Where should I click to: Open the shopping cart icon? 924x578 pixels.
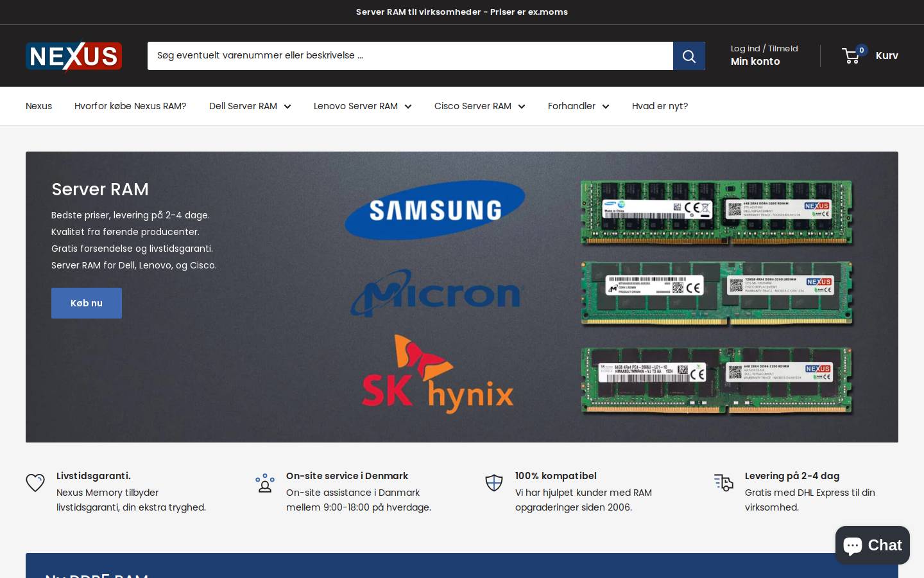coord(851,57)
